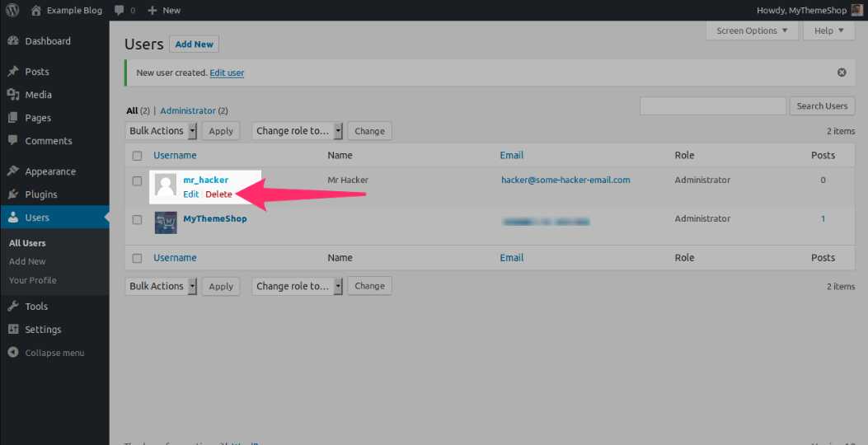Click the WordPress logo in admin bar
Viewport: 868px width, 445px height.
(x=12, y=10)
